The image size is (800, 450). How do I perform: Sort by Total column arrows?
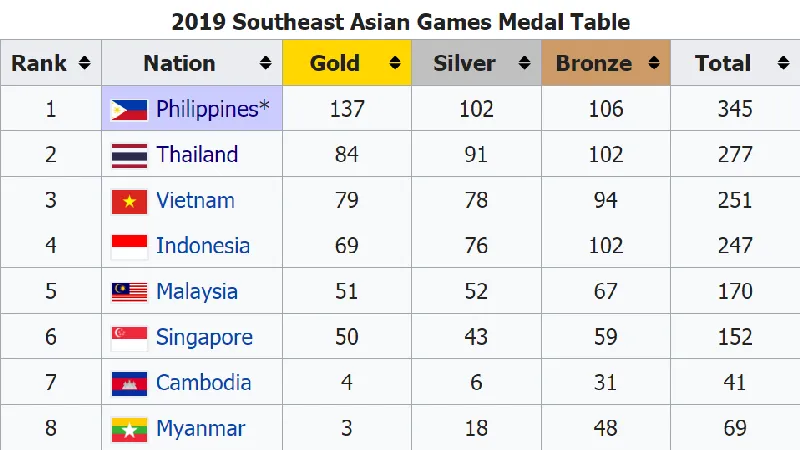click(x=782, y=63)
